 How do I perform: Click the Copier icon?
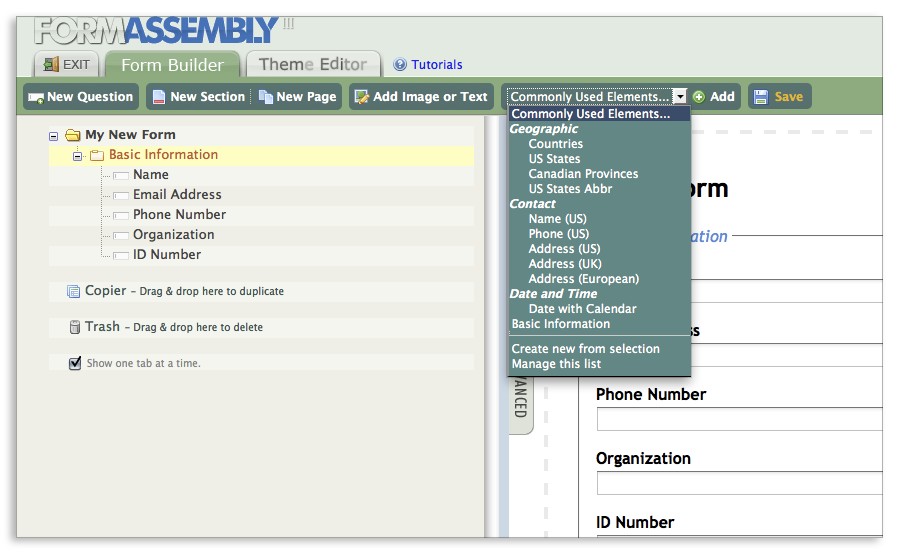[x=73, y=292]
